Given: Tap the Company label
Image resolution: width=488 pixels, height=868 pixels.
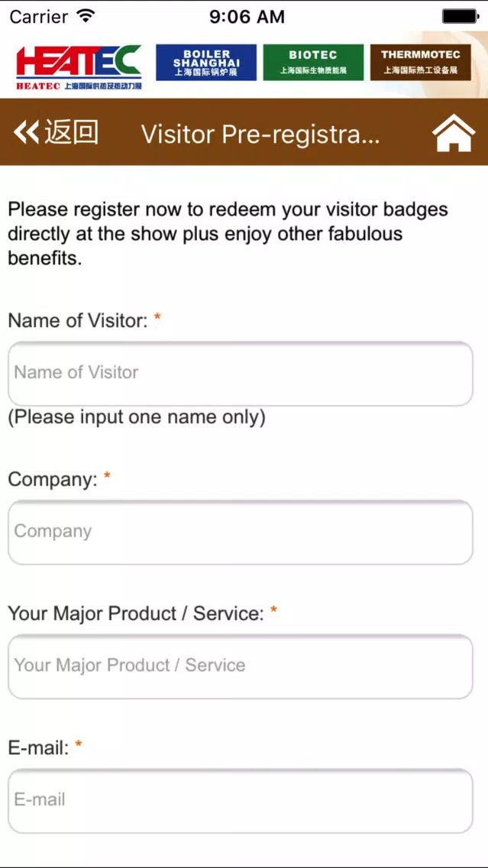Looking at the screenshot, I should [x=53, y=479].
